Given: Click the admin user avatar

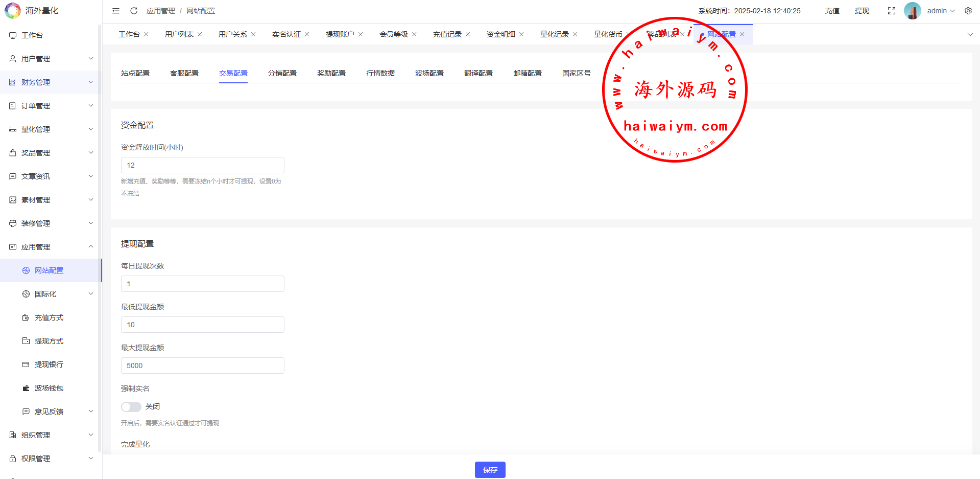Looking at the screenshot, I should click(x=912, y=11).
